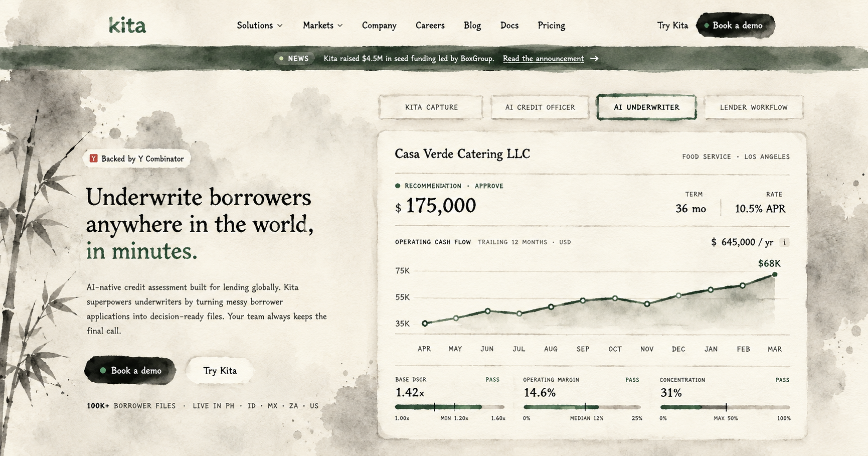Click the Y Combinator logo icon
868x456 pixels.
tap(93, 159)
